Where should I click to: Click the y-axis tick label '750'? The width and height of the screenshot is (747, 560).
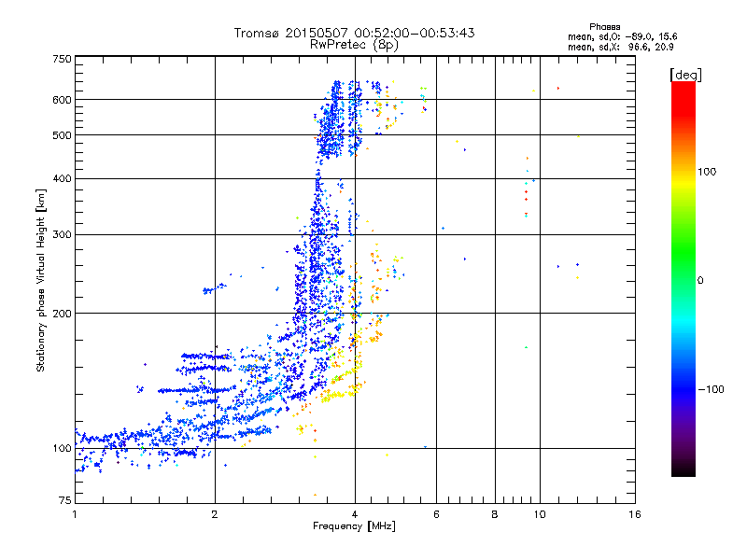pyautogui.click(x=62, y=59)
